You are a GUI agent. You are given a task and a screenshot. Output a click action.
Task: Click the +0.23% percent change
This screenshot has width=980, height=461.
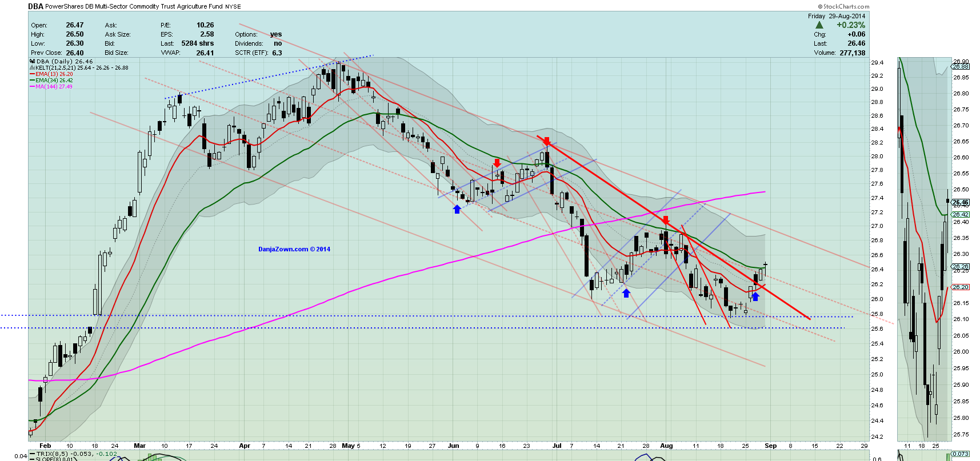click(851, 25)
